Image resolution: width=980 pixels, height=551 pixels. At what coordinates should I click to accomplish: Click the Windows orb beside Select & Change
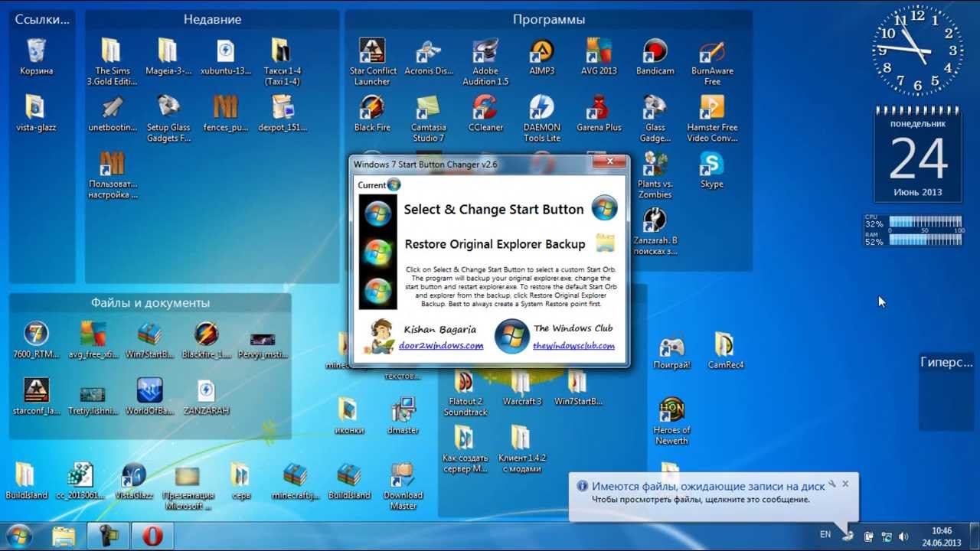pyautogui.click(x=604, y=208)
